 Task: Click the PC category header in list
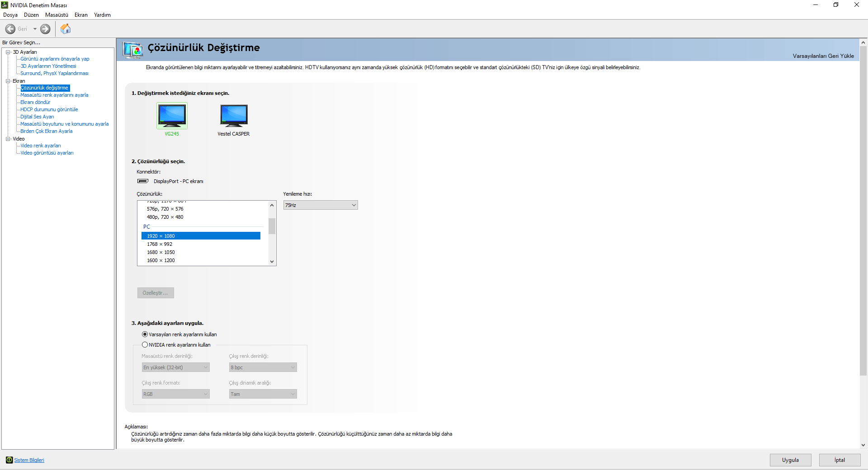point(146,227)
